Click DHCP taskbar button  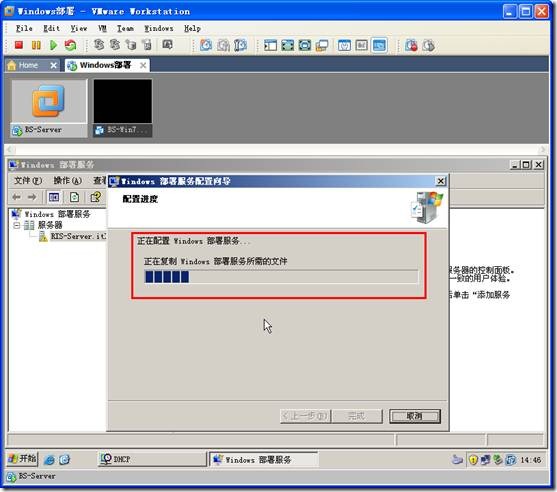pyautogui.click(x=152, y=459)
